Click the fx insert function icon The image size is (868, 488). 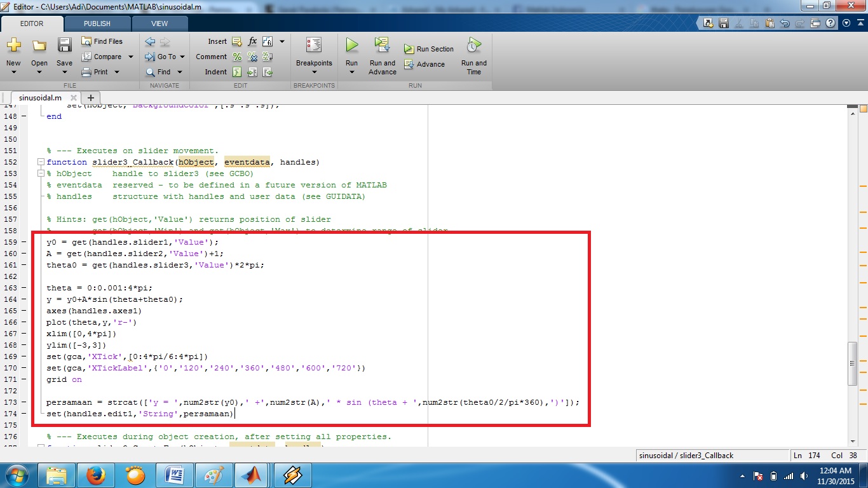tap(252, 41)
